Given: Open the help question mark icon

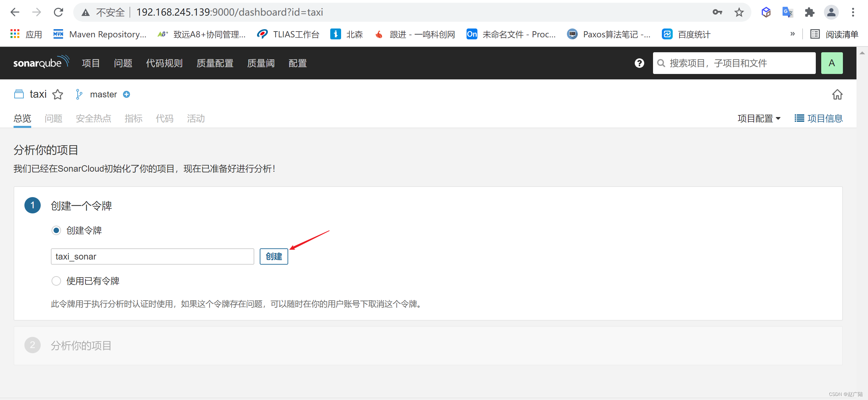Looking at the screenshot, I should click(x=639, y=63).
